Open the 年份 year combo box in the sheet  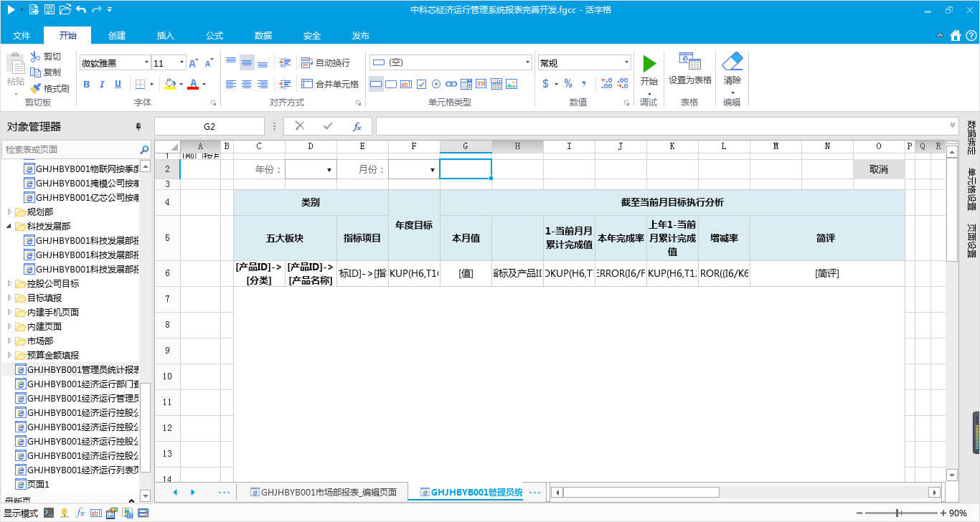(x=311, y=170)
